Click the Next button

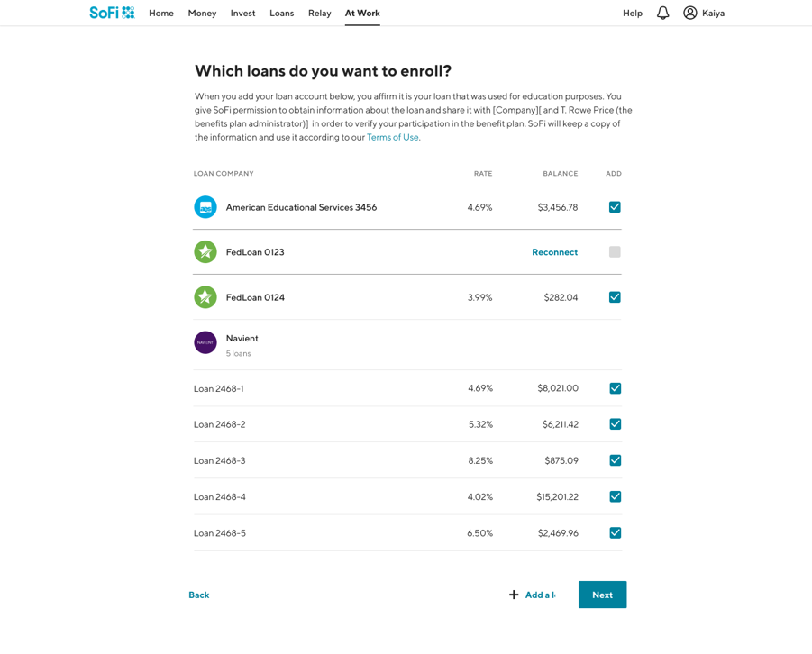[602, 595]
